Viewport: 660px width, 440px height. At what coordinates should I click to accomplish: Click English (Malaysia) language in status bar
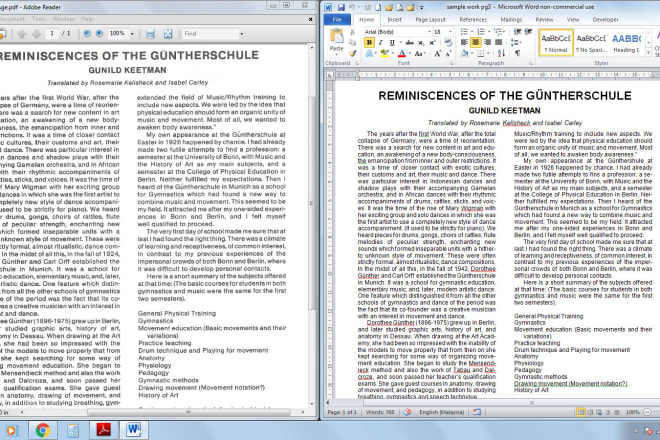tap(442, 412)
